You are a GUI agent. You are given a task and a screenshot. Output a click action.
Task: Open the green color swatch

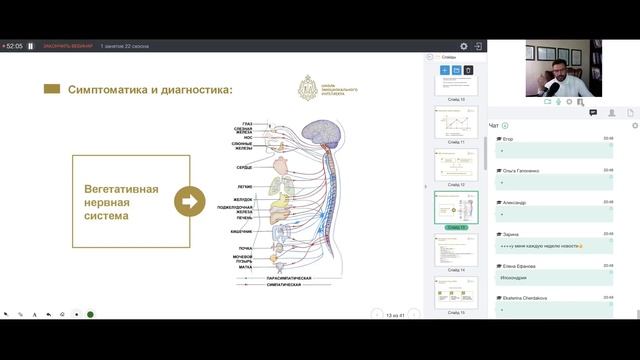[x=90, y=314]
